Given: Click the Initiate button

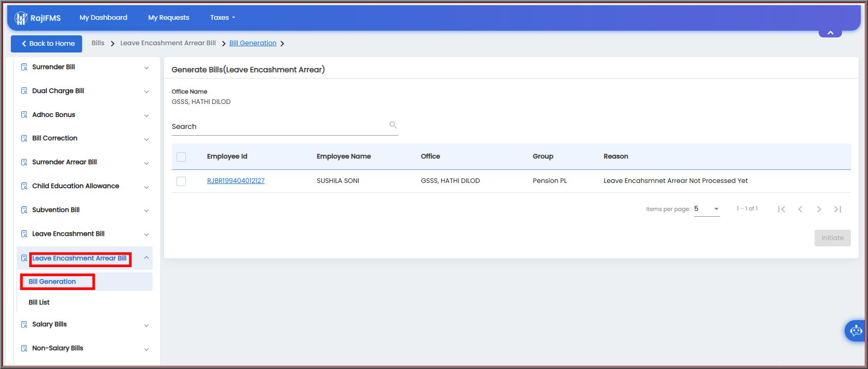Looking at the screenshot, I should pyautogui.click(x=833, y=238).
